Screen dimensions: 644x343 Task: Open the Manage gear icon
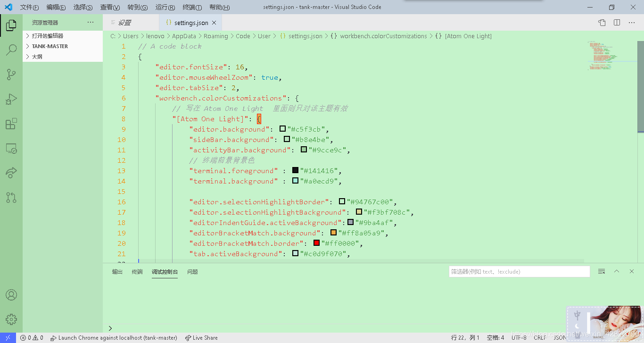(x=11, y=319)
